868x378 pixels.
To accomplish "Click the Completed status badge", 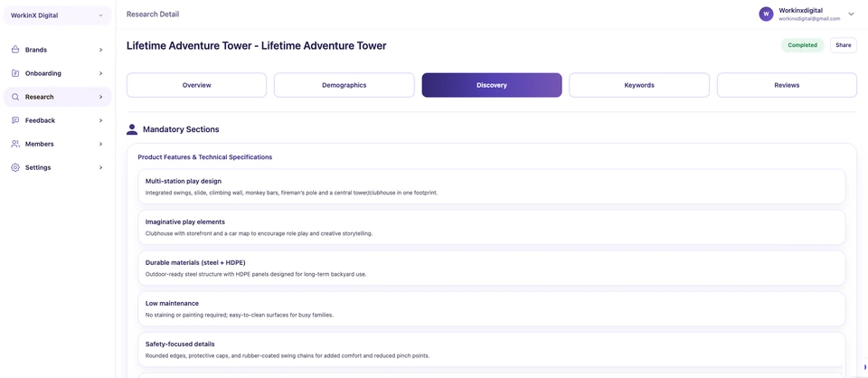I will (x=803, y=45).
